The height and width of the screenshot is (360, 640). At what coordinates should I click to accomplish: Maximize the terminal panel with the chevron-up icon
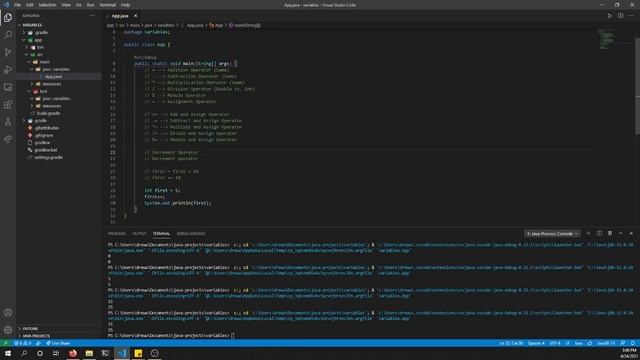(620, 233)
